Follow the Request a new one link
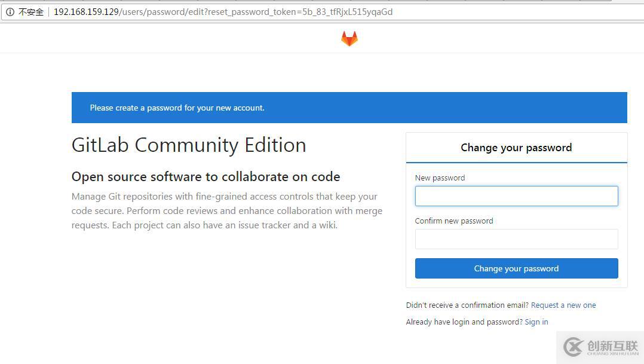 (563, 305)
